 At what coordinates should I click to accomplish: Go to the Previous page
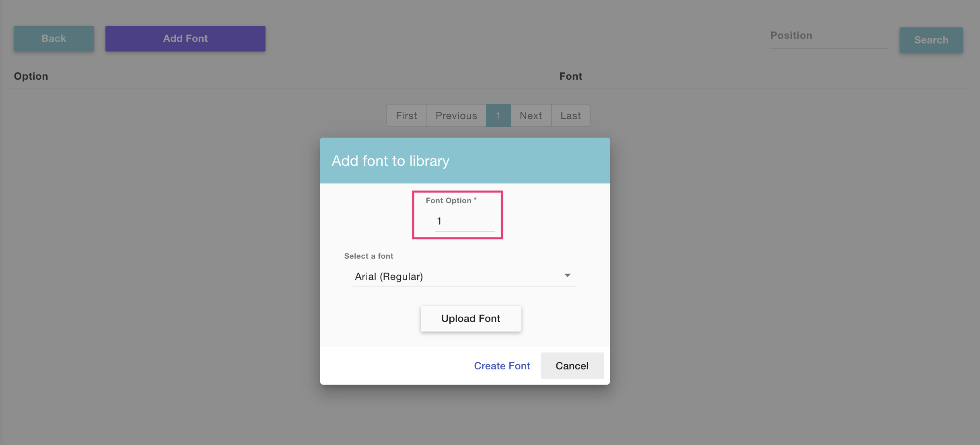coord(456,116)
